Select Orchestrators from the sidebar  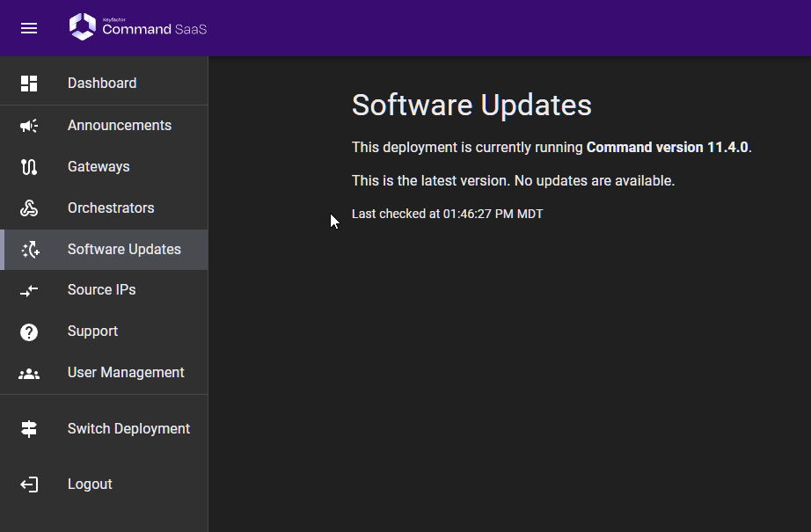pyautogui.click(x=111, y=208)
